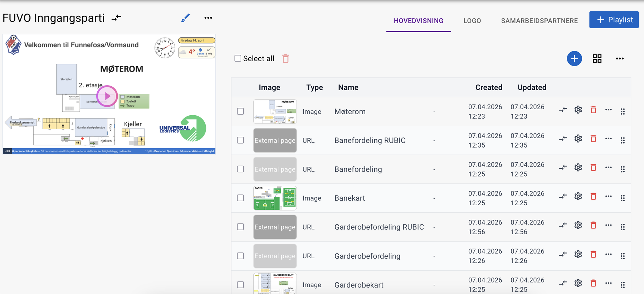Click red trash icon beside Select all
This screenshot has width=644, height=294.
(x=286, y=58)
